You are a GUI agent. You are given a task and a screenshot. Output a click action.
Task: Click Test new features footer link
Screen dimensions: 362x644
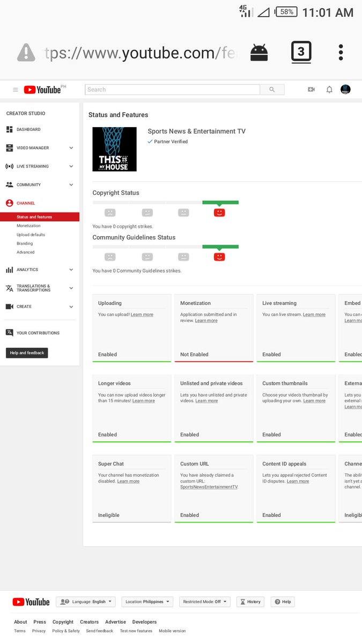tap(136, 631)
